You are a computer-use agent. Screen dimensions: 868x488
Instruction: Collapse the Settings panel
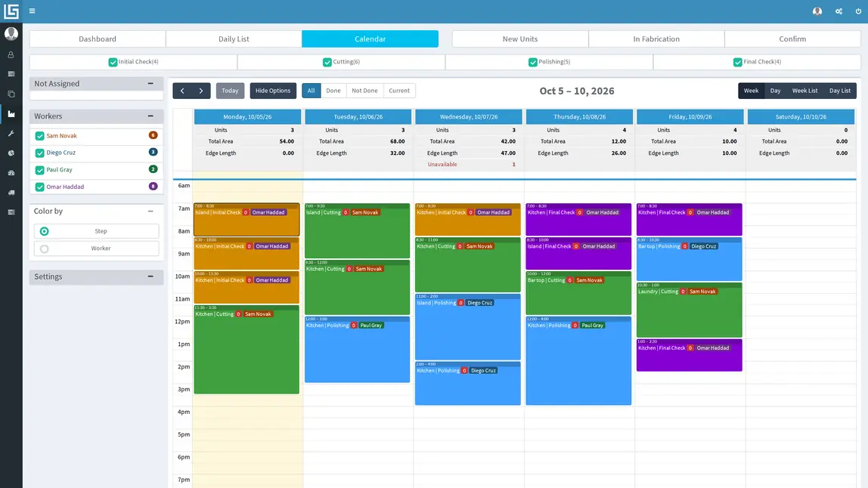(150, 276)
